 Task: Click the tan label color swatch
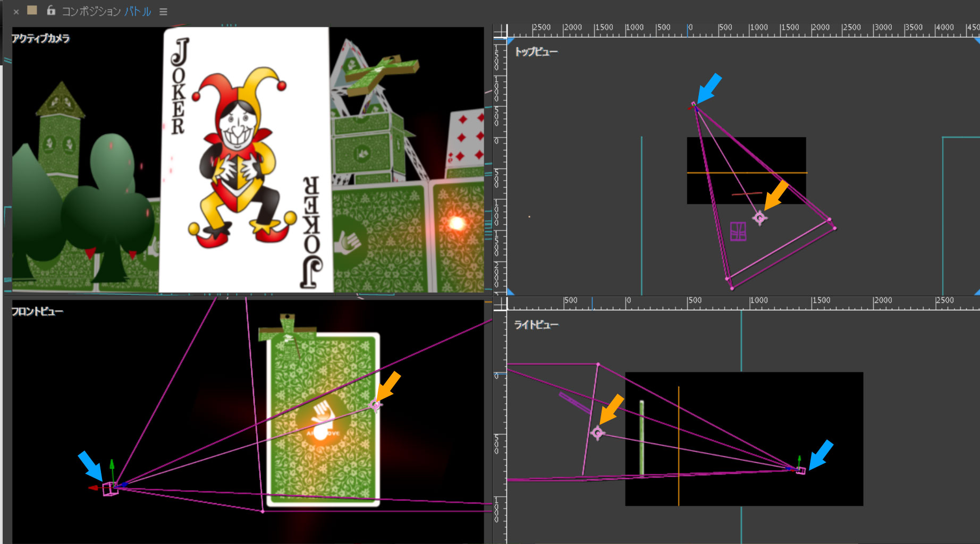(32, 11)
